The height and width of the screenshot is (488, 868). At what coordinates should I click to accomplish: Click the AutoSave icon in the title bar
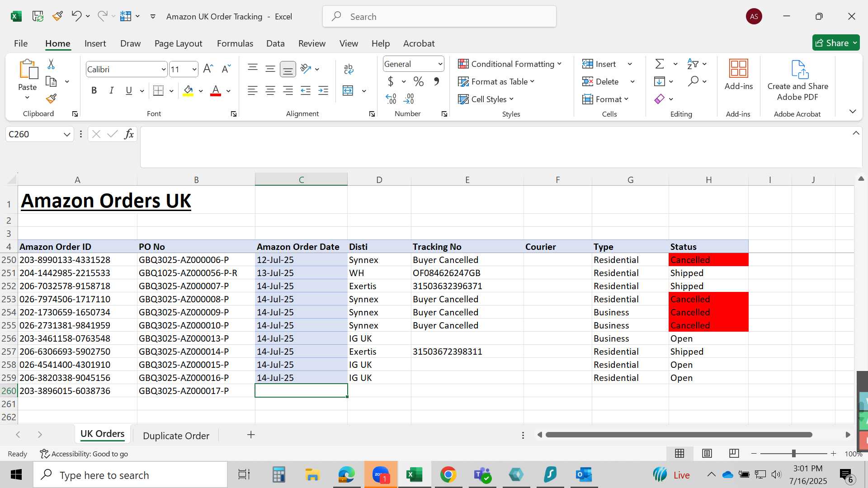click(38, 16)
